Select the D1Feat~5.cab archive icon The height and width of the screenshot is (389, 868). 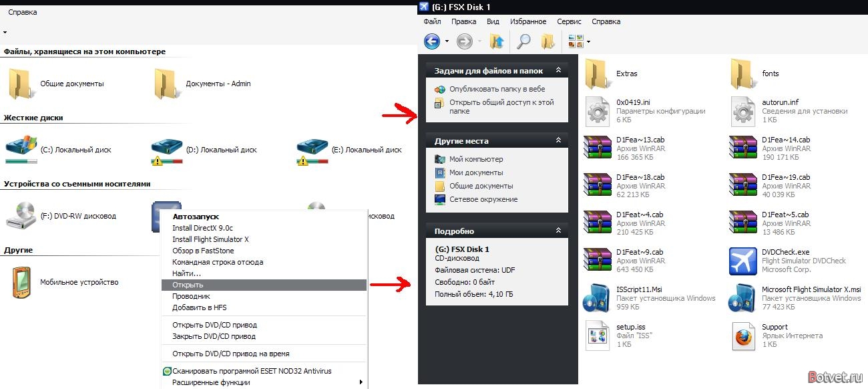744,223
